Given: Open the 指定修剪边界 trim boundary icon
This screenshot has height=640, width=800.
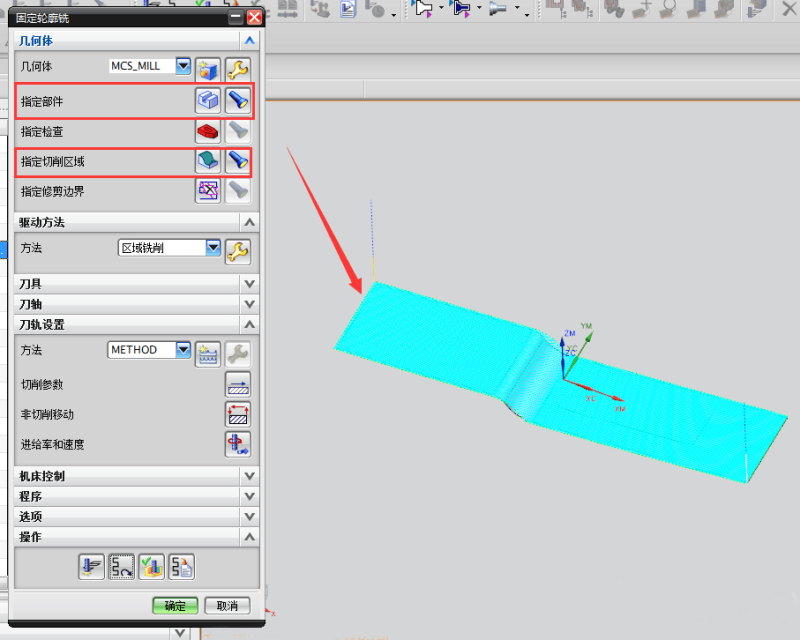Looking at the screenshot, I should [x=207, y=190].
